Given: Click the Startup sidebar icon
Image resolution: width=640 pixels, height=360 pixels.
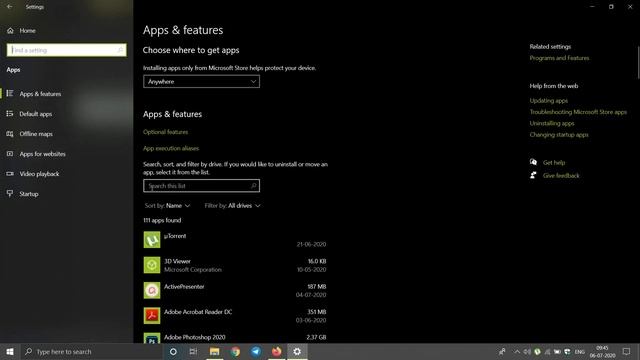Looking at the screenshot, I should pyautogui.click(x=10, y=193).
